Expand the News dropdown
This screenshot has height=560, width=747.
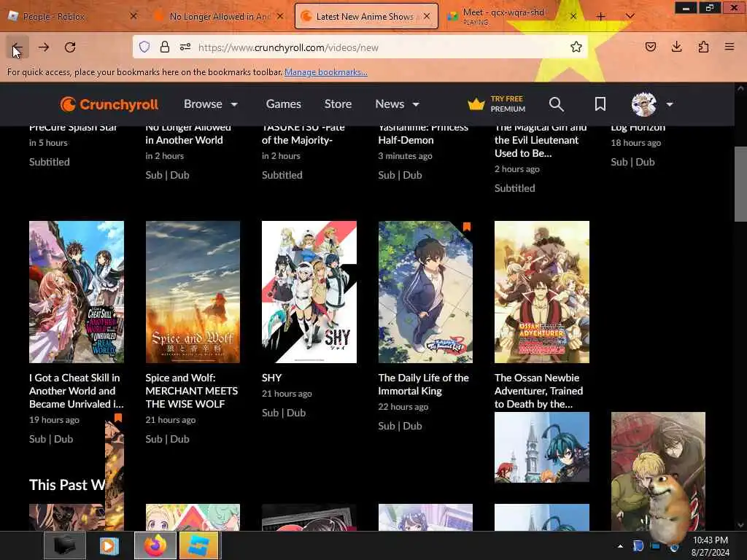[x=398, y=104]
